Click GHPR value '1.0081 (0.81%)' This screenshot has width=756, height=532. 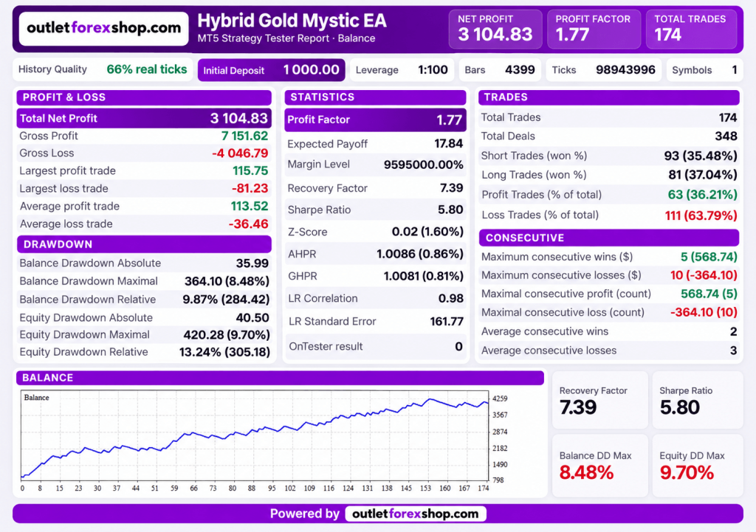423,276
